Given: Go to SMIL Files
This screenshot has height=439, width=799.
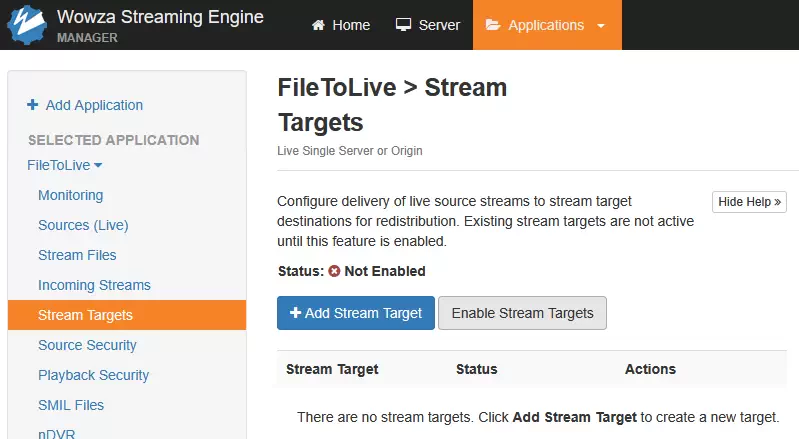Looking at the screenshot, I should click(x=71, y=405).
